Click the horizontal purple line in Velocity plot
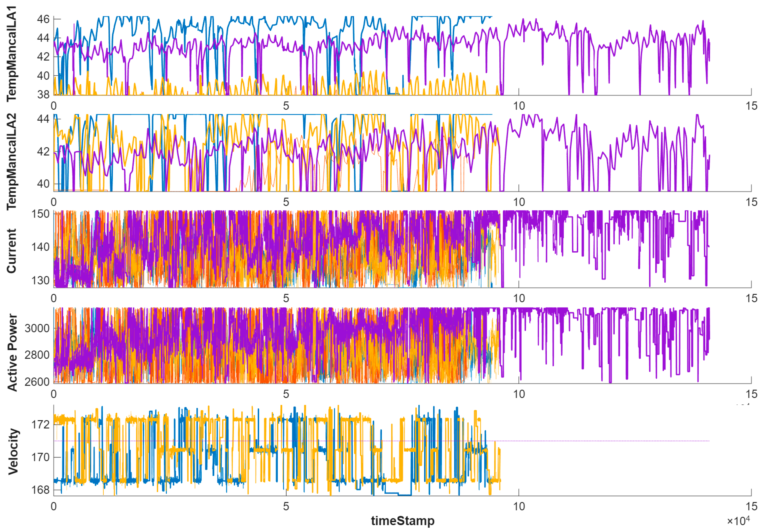762x532 pixels. [597, 441]
